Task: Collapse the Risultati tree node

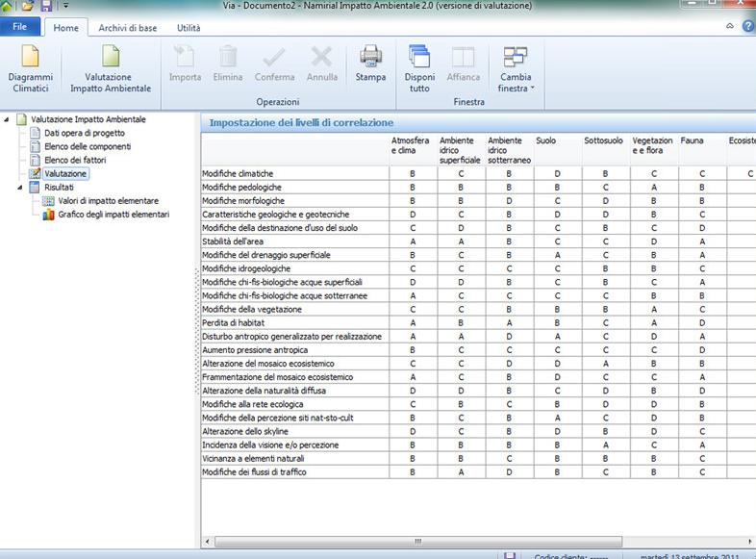Action: coord(21,188)
